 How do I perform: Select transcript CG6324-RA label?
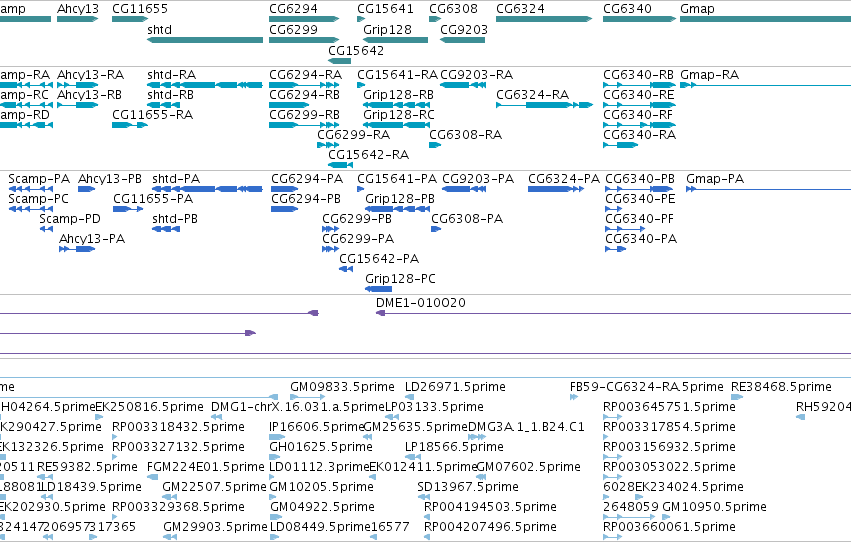point(532,95)
